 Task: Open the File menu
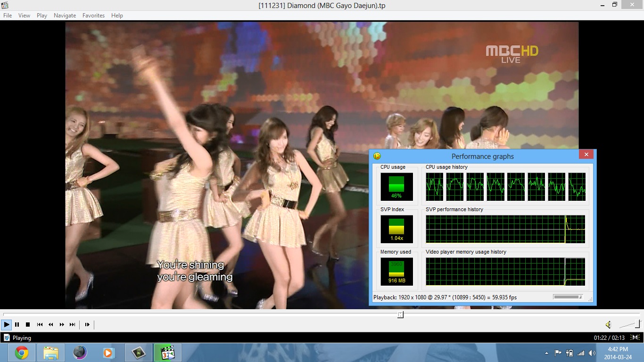[x=8, y=16]
